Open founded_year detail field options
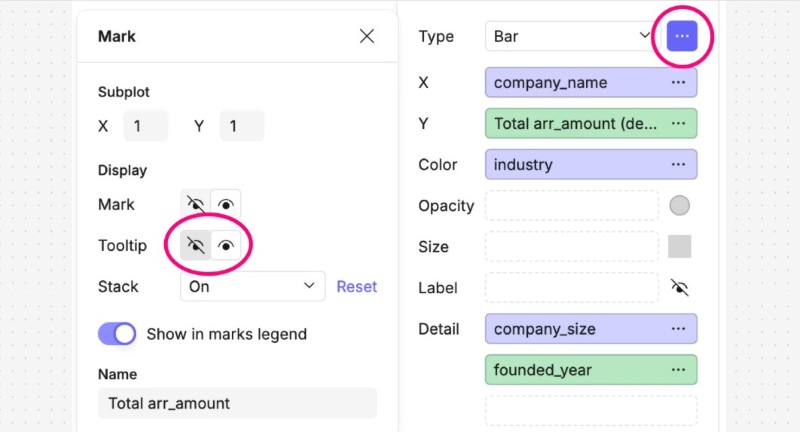The width and height of the screenshot is (800, 432). [678, 370]
